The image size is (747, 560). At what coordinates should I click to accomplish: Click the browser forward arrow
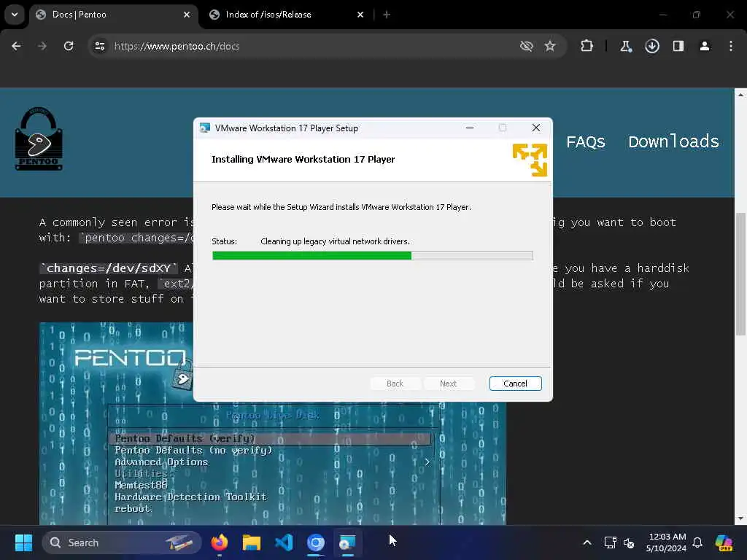(42, 46)
